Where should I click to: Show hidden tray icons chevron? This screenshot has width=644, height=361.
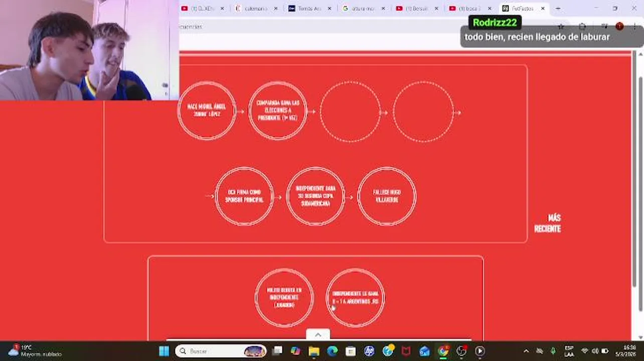tap(526, 351)
